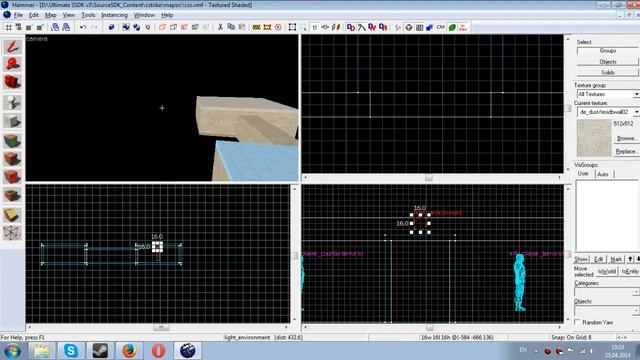
Task: Click the Ungroup objects icon
Action: point(136,27)
